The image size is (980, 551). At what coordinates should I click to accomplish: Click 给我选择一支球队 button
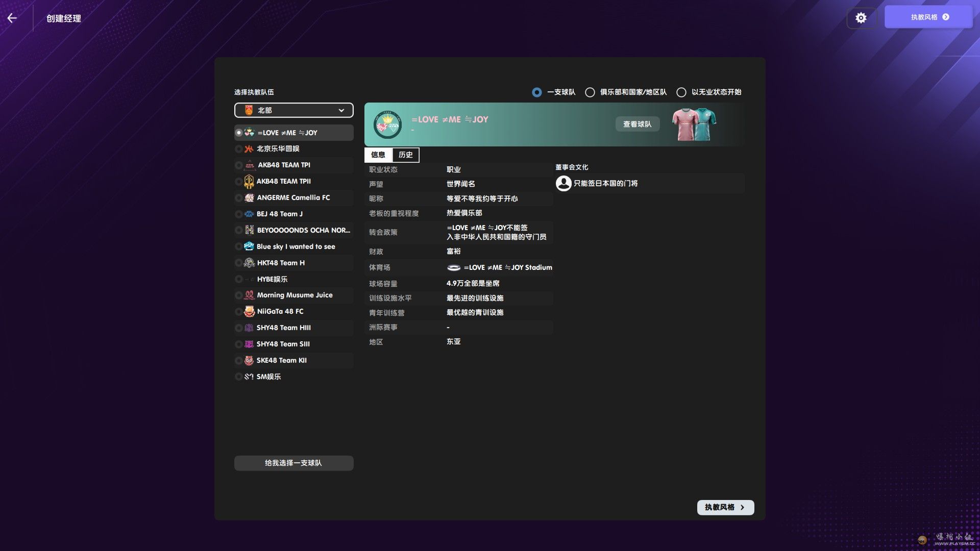tap(294, 463)
